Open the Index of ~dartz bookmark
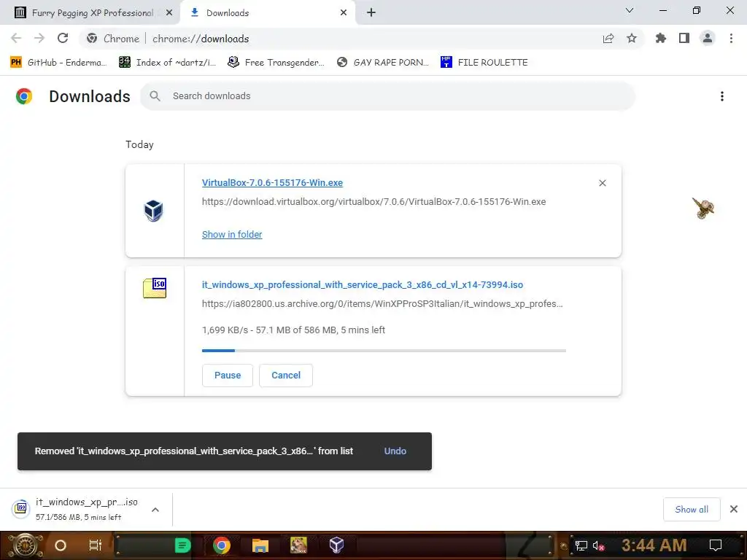747x560 pixels. 168,63
